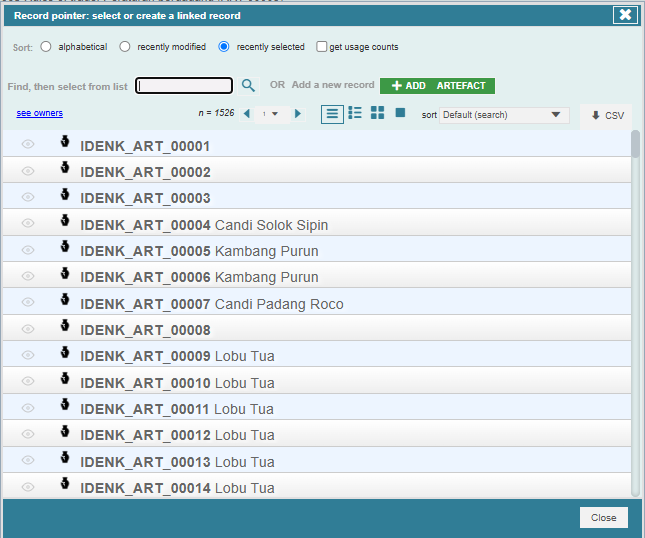The height and width of the screenshot is (538, 645).
Task: Select recently modified sort option
Action: pyautogui.click(x=125, y=46)
